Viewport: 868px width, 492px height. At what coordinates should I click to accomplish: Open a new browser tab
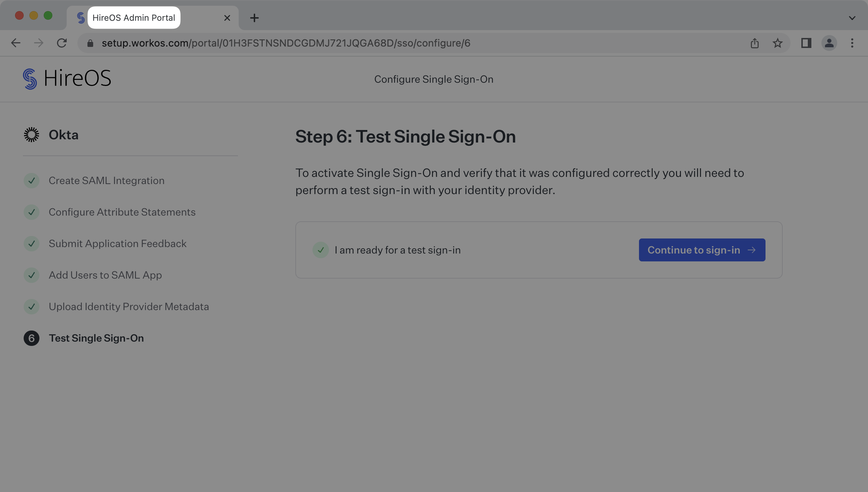254,18
